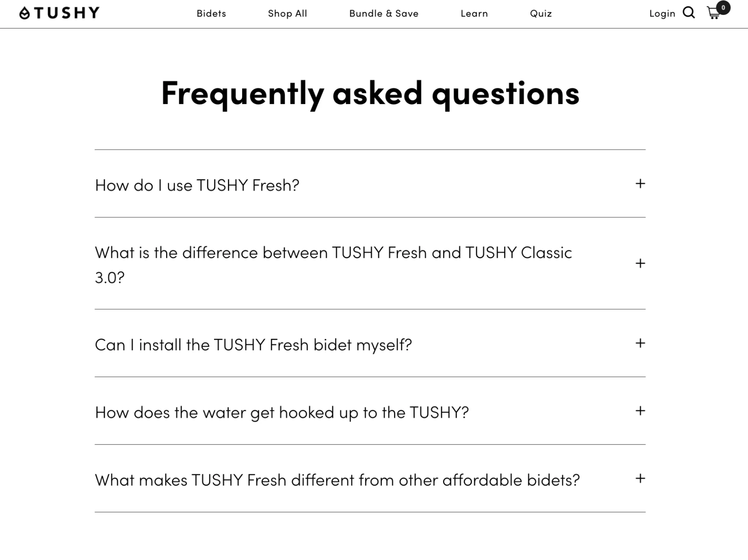748x560 pixels.
Task: Click the question "How do I use TUSHY Fresh?"
Action: point(197,184)
